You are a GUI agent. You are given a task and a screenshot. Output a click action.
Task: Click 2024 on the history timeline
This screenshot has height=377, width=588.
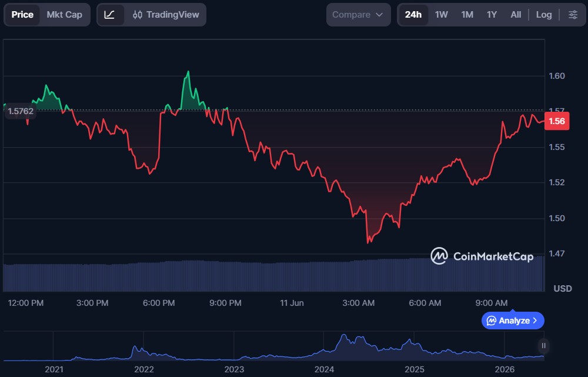click(x=324, y=369)
